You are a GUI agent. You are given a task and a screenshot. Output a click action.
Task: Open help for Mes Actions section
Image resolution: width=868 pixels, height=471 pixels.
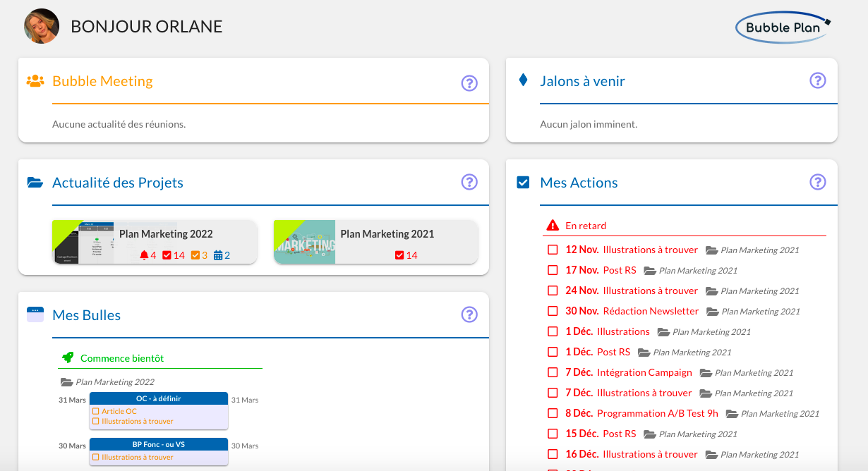click(817, 182)
